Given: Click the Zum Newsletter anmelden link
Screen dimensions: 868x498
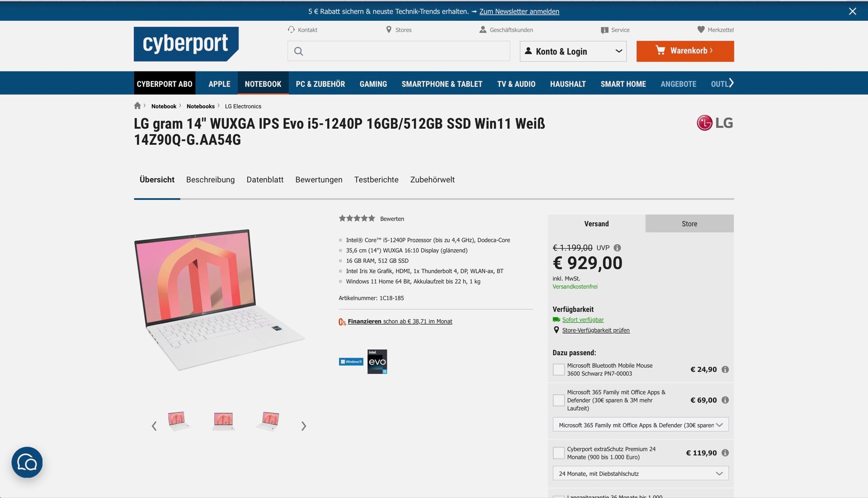Looking at the screenshot, I should click(x=519, y=11).
